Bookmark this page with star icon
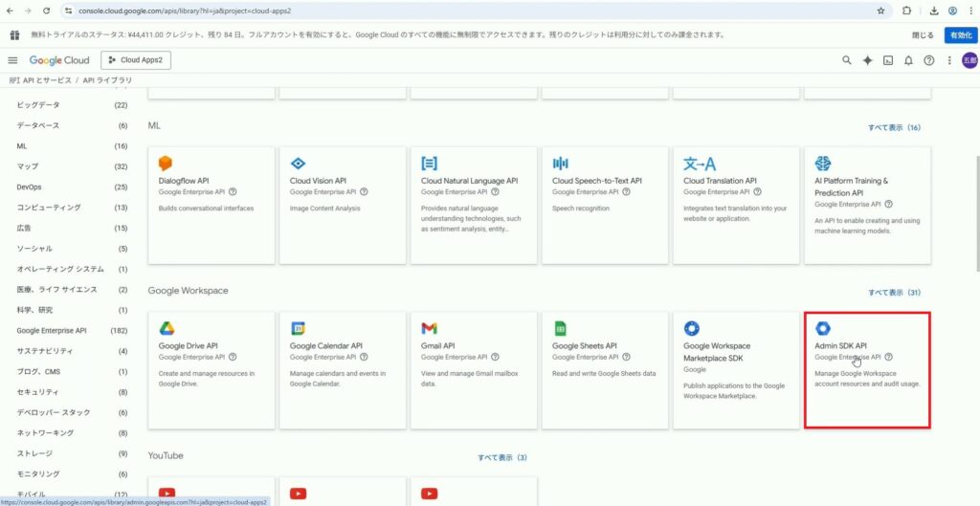Screen dimensions: 980x506 pyautogui.click(x=880, y=11)
